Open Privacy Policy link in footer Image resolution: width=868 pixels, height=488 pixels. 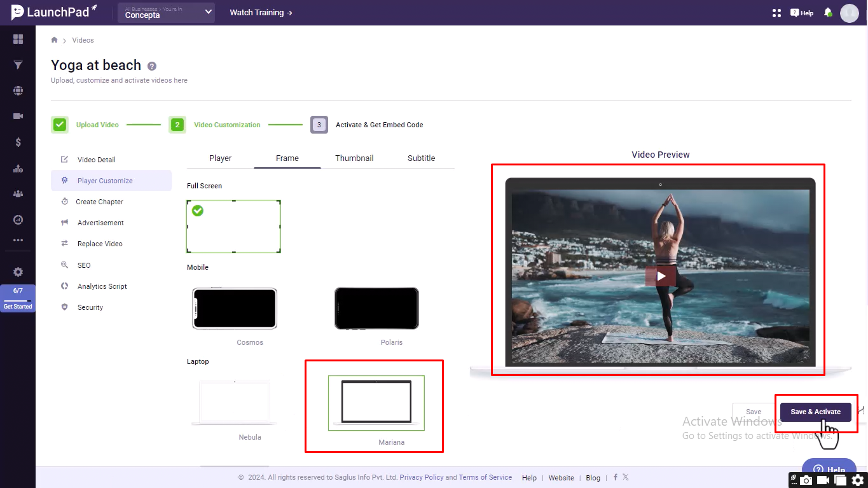422,477
